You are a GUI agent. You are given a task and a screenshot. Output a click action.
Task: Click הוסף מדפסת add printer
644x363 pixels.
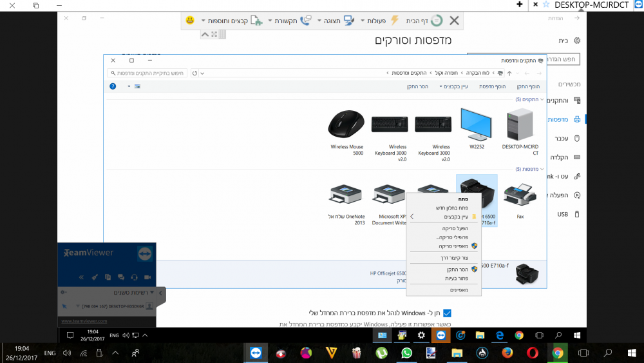pyautogui.click(x=492, y=86)
